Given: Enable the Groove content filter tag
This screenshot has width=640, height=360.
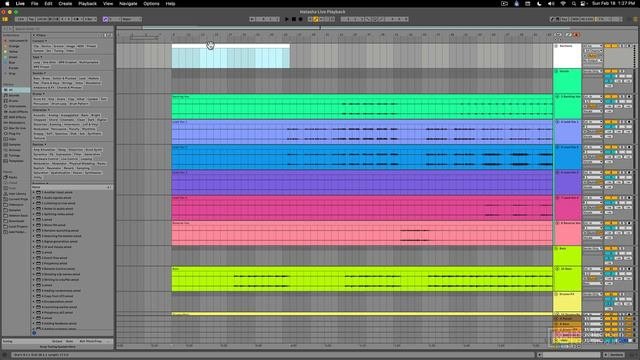Looking at the screenshot, I should [x=58, y=46].
